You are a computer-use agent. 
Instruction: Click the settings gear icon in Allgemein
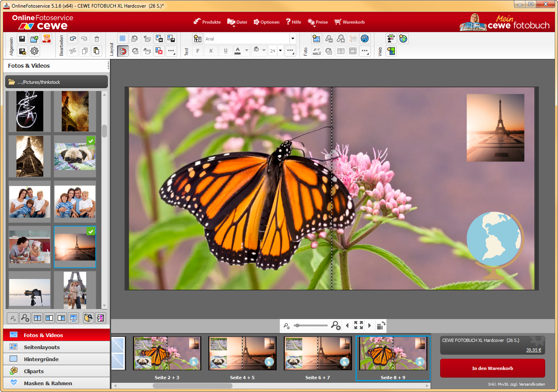[34, 51]
